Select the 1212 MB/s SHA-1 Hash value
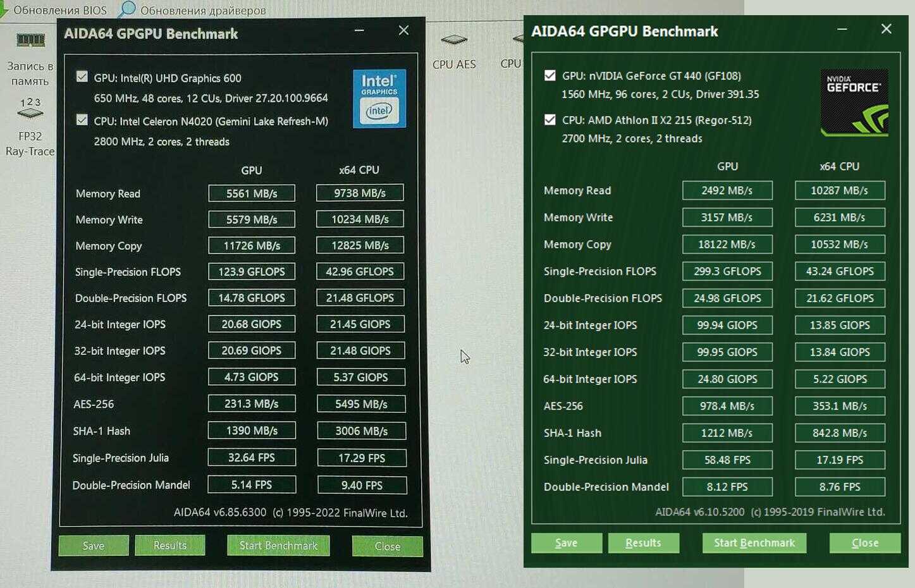 [727, 433]
